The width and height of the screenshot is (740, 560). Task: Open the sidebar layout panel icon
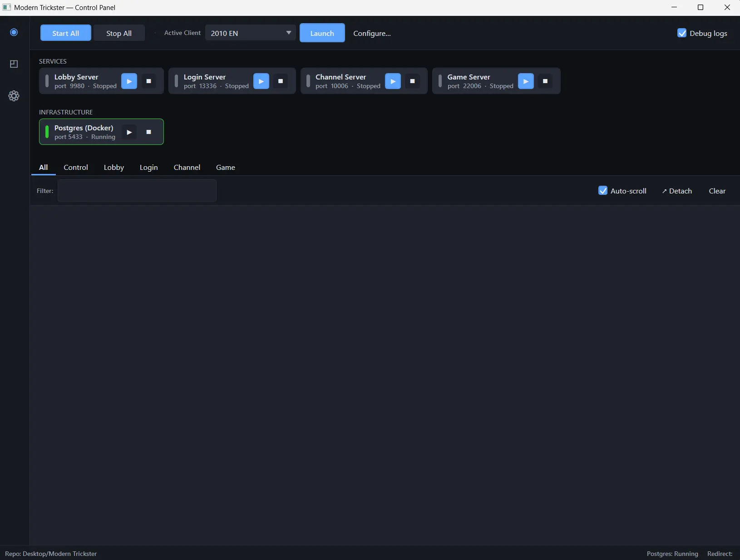tap(14, 64)
